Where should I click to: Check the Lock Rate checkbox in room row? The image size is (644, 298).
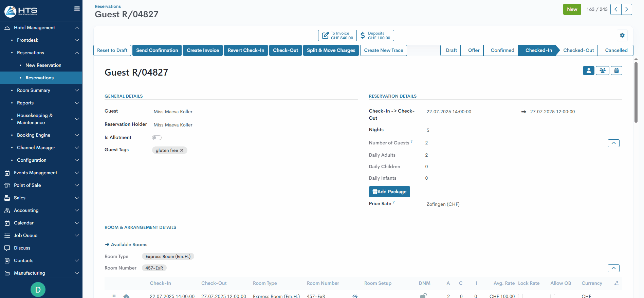pyautogui.click(x=520, y=296)
